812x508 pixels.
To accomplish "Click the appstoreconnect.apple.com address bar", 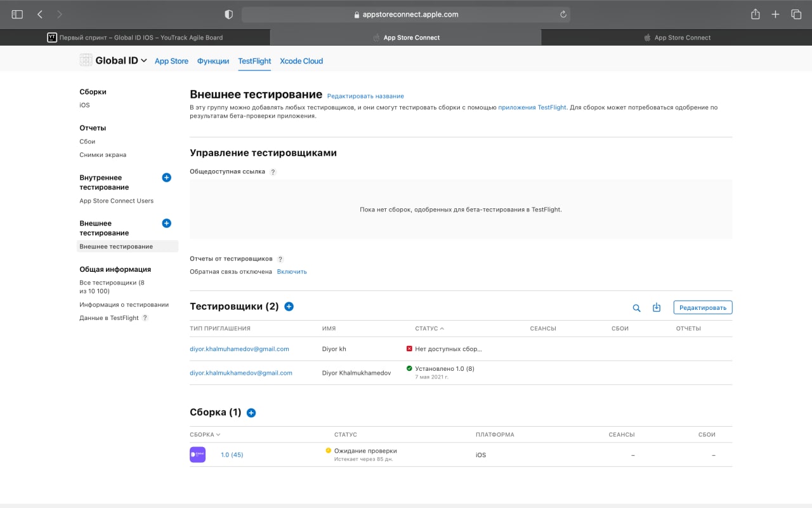I will [406, 14].
